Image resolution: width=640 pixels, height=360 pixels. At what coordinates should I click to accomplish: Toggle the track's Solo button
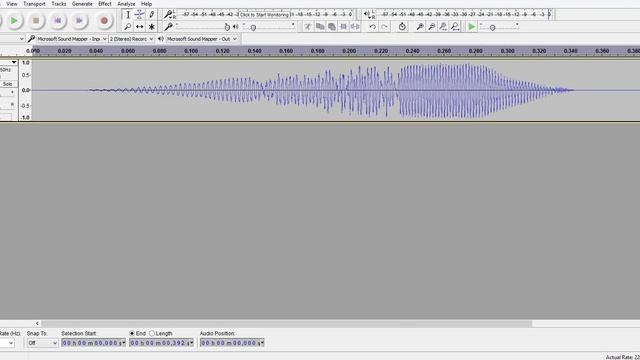pyautogui.click(x=7, y=84)
